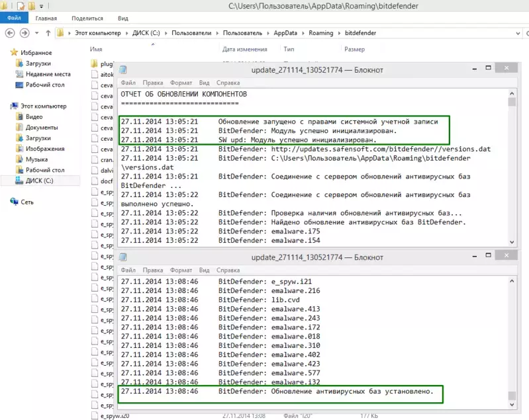Open Файл menu in upper Notepad
Screen dimensions: 529x420
(128, 83)
